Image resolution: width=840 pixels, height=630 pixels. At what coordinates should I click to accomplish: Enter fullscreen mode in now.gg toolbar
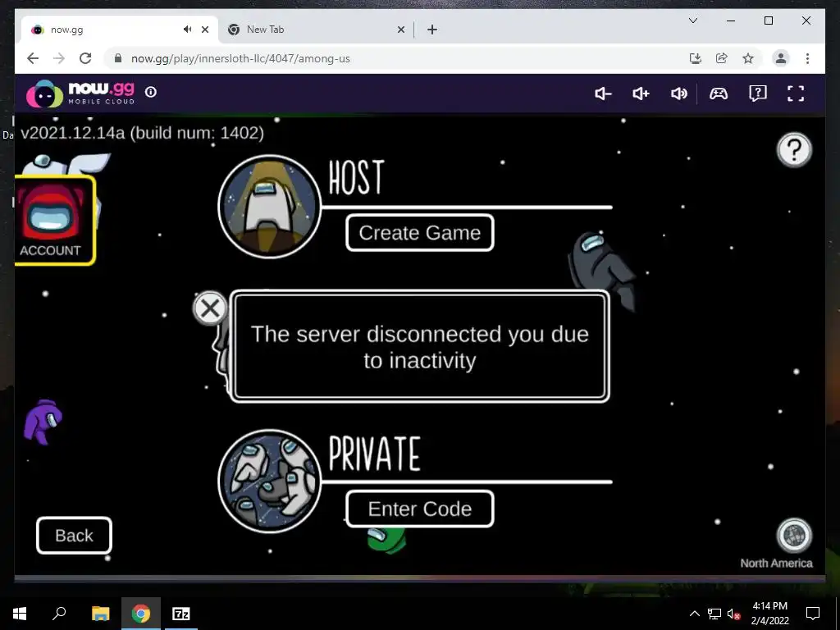796,94
